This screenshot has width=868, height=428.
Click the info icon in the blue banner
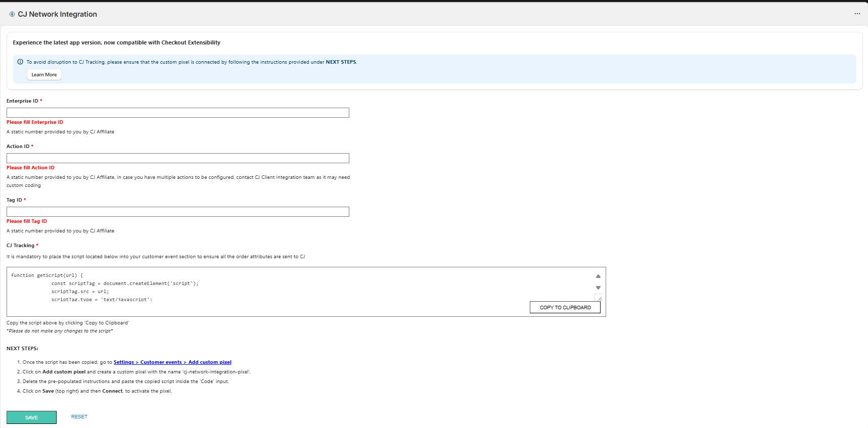pyautogui.click(x=20, y=62)
